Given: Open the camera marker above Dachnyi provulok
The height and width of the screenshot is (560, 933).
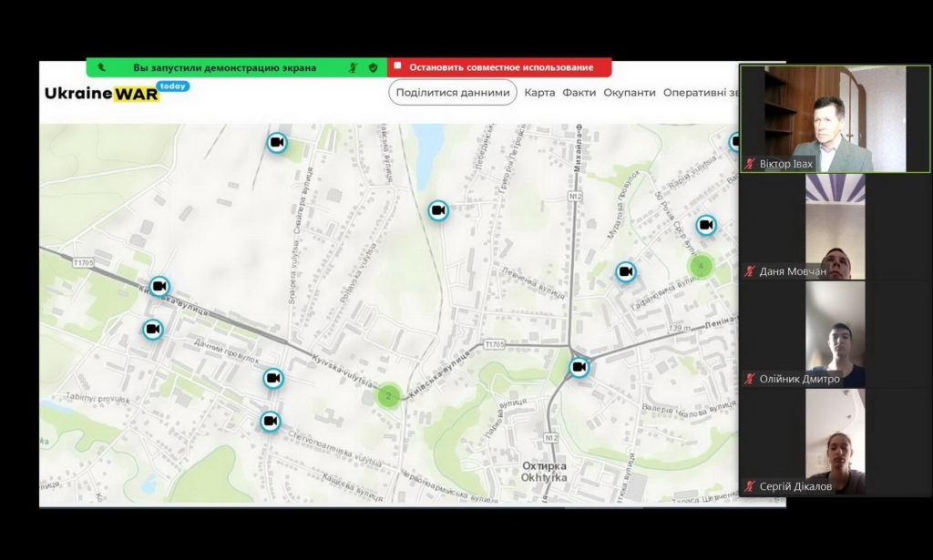Looking at the screenshot, I should click(153, 329).
